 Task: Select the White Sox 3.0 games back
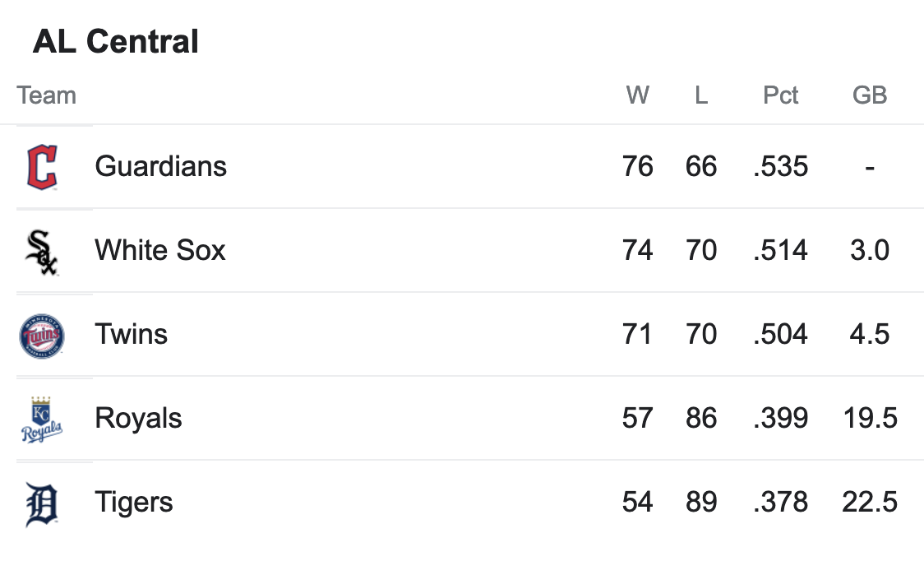click(x=870, y=250)
